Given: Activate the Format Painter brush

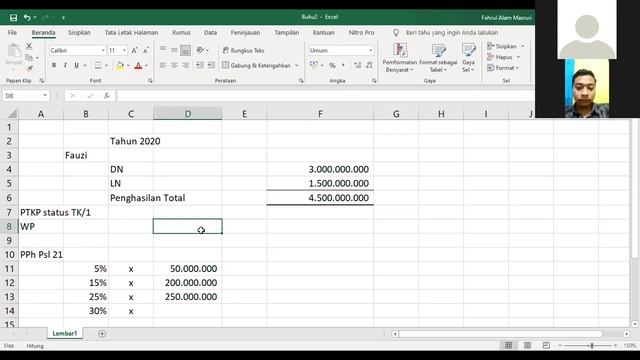Looking at the screenshot, I should tap(29, 68).
